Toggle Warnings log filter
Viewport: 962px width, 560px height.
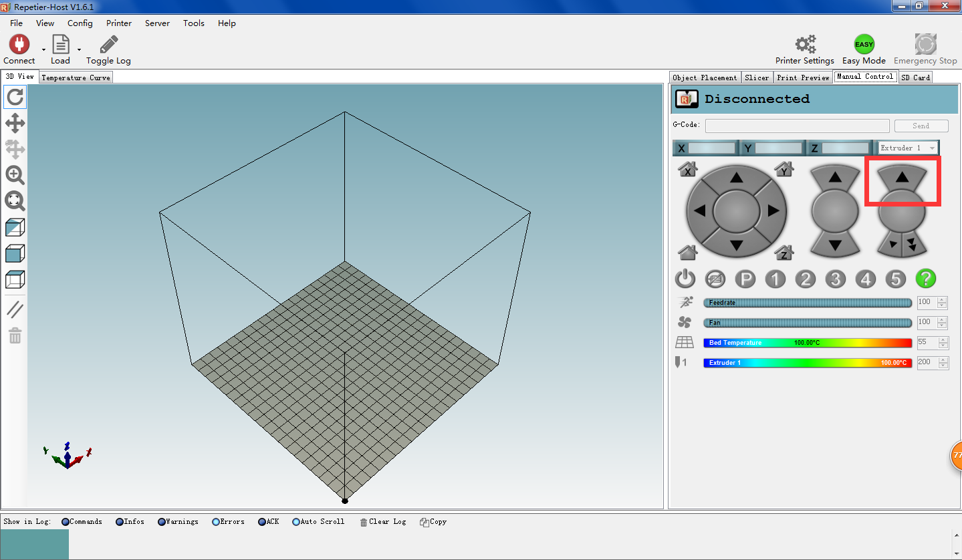coord(162,522)
